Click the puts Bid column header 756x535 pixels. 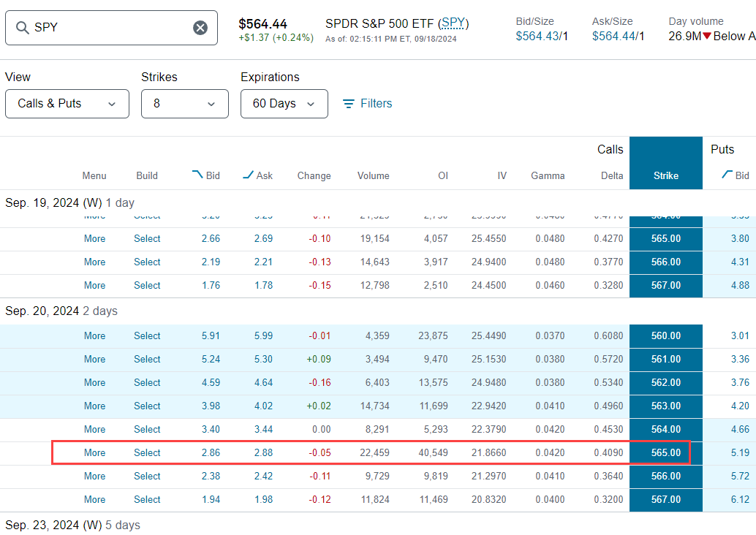coord(736,175)
